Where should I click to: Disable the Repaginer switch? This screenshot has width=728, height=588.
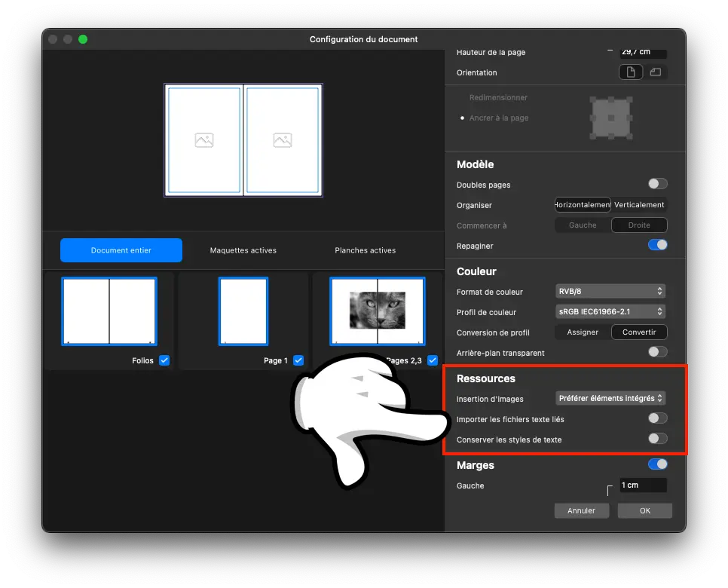[657, 245]
